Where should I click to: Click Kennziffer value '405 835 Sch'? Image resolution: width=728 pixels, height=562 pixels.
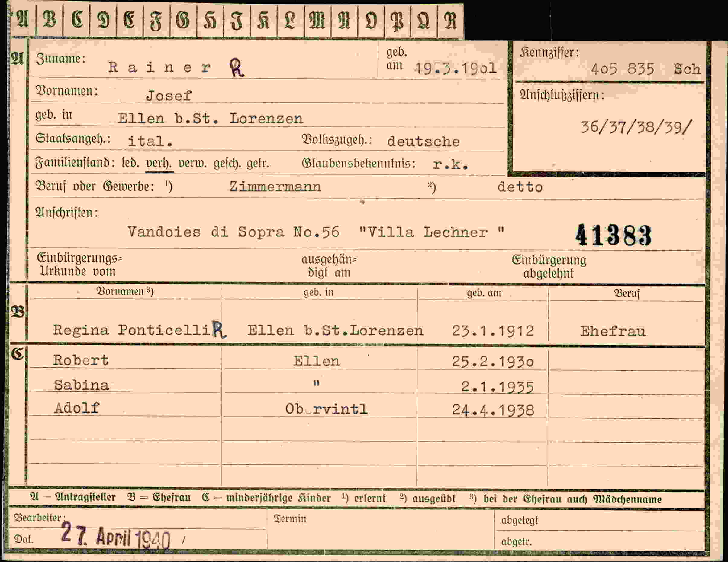646,69
